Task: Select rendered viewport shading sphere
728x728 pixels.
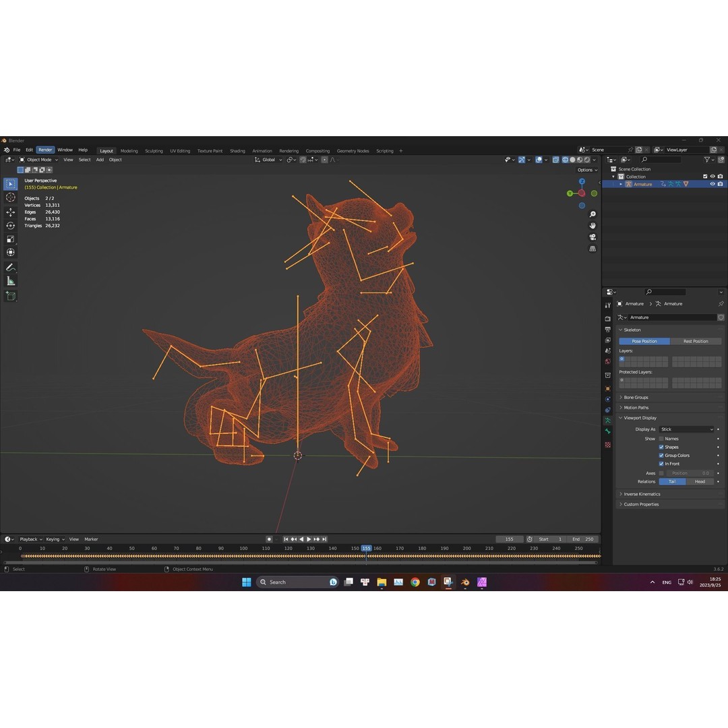Action: coord(587,160)
